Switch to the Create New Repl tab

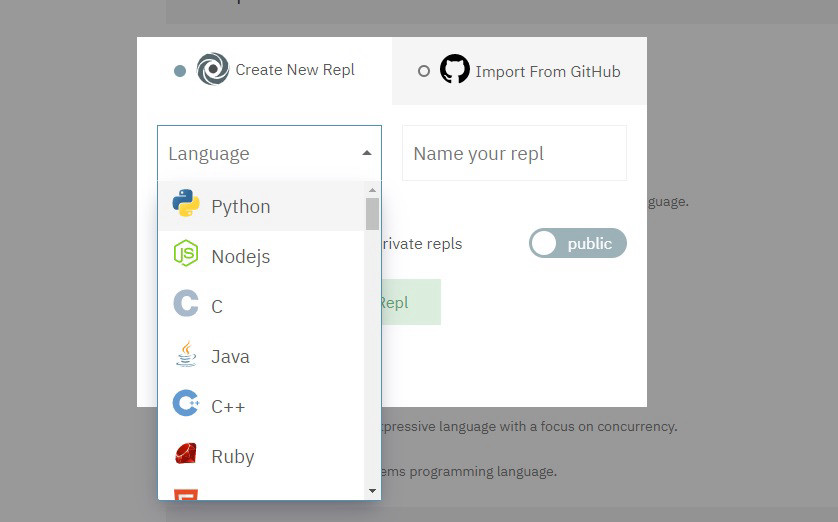[x=265, y=71]
